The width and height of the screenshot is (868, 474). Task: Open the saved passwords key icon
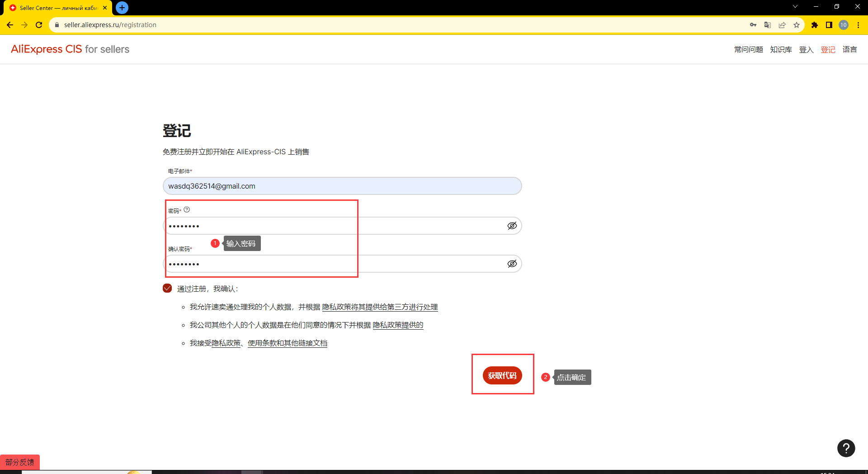pos(753,25)
